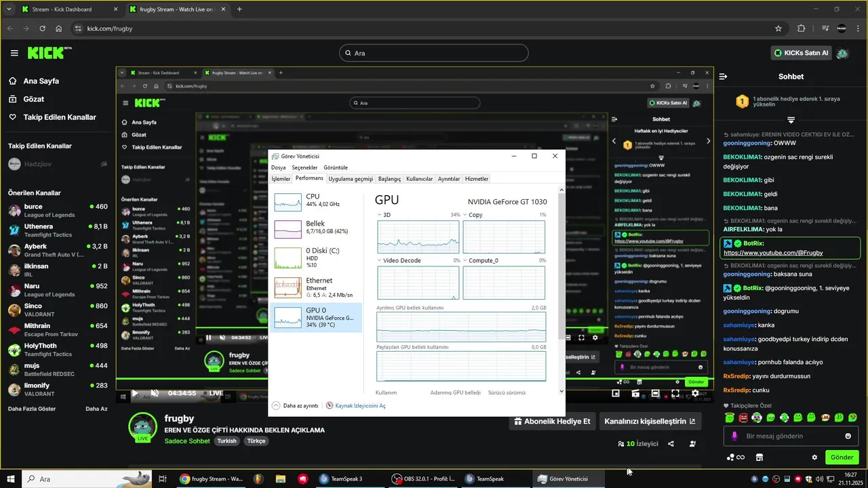View site information icon in address bar
The height and width of the screenshot is (488, 868).
(78, 28)
